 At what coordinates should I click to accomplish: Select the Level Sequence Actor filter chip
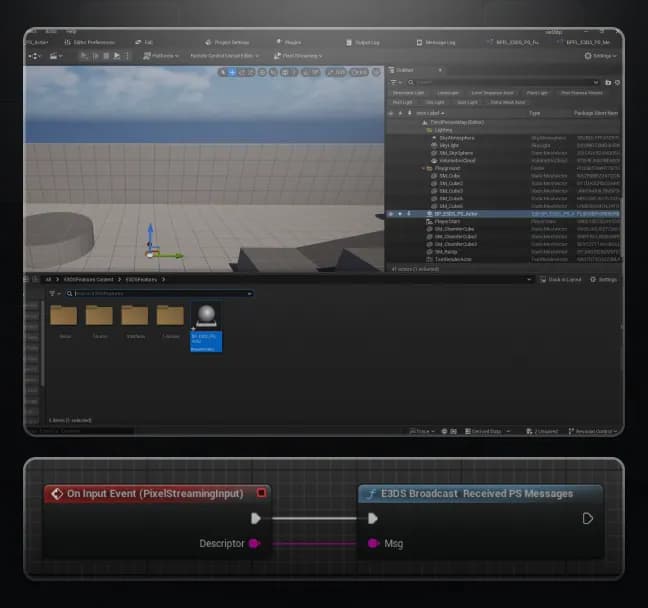coord(493,93)
